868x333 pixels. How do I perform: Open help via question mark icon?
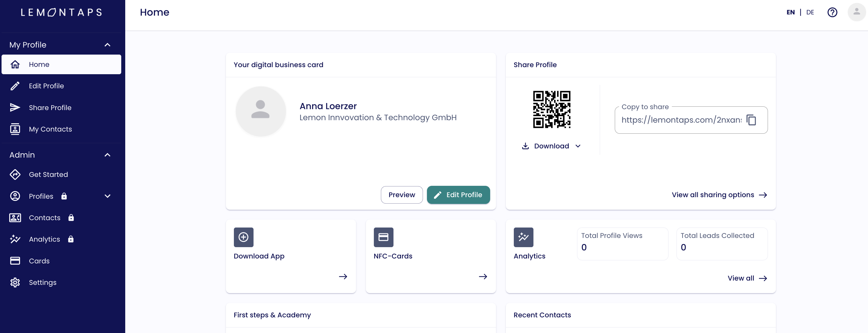[832, 13]
